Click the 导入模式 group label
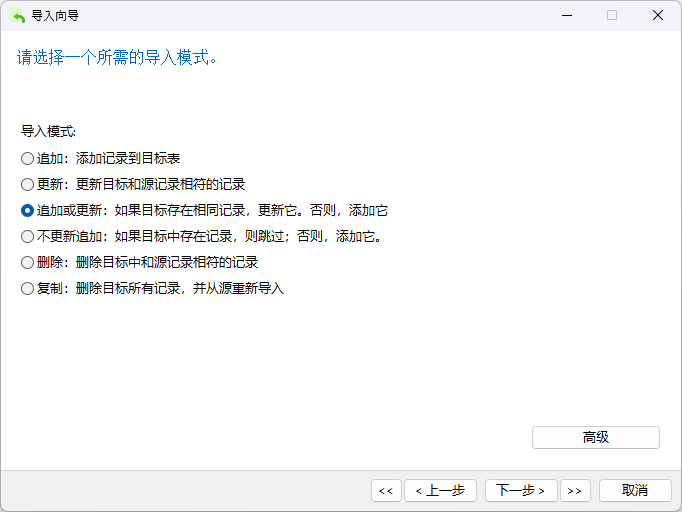682x512 pixels. point(49,131)
